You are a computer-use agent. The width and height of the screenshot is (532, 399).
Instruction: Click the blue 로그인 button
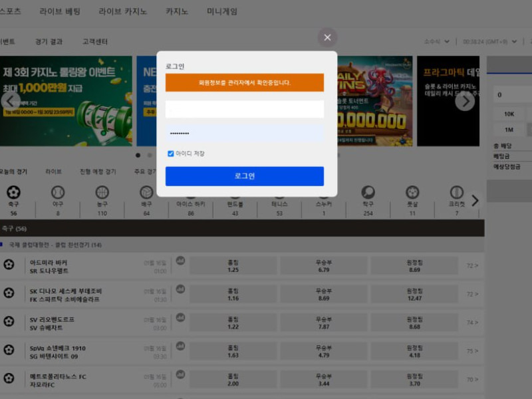[x=245, y=176]
